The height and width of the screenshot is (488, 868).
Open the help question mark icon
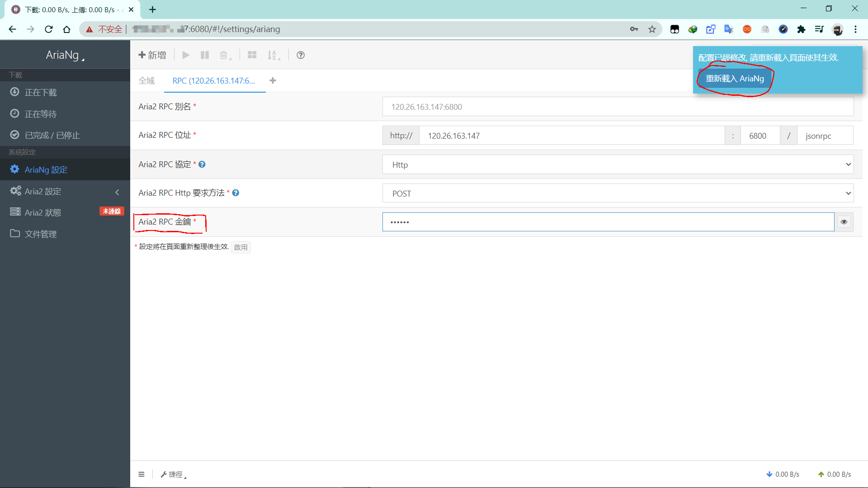click(x=301, y=55)
